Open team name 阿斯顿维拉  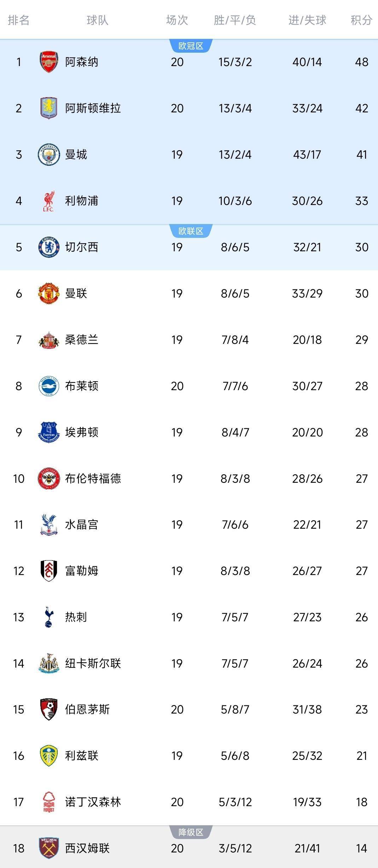(93, 108)
